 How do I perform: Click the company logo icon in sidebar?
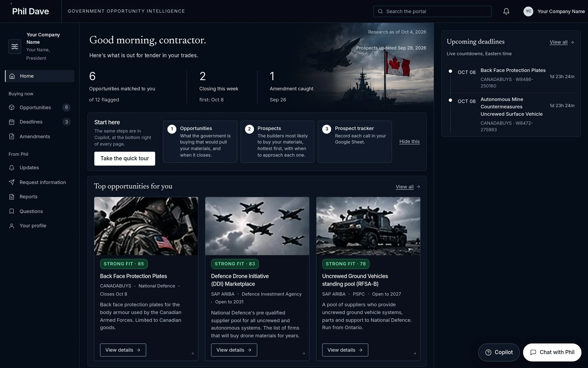pyautogui.click(x=14, y=46)
